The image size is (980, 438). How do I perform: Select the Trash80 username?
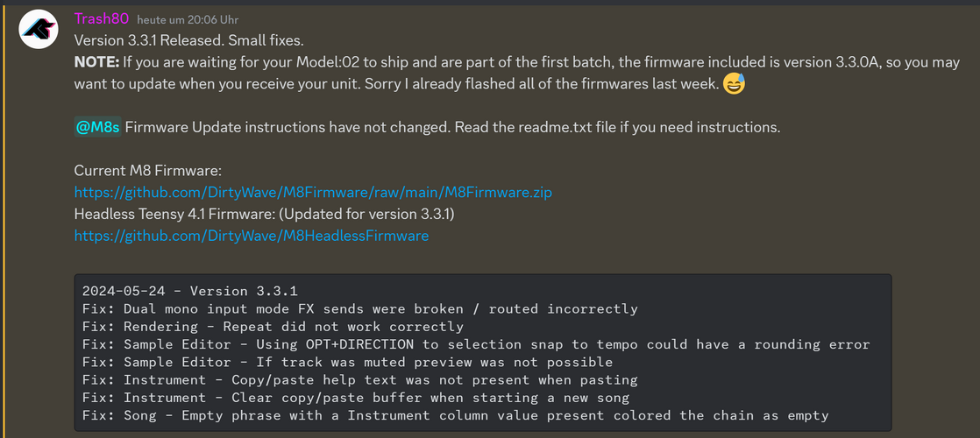102,18
